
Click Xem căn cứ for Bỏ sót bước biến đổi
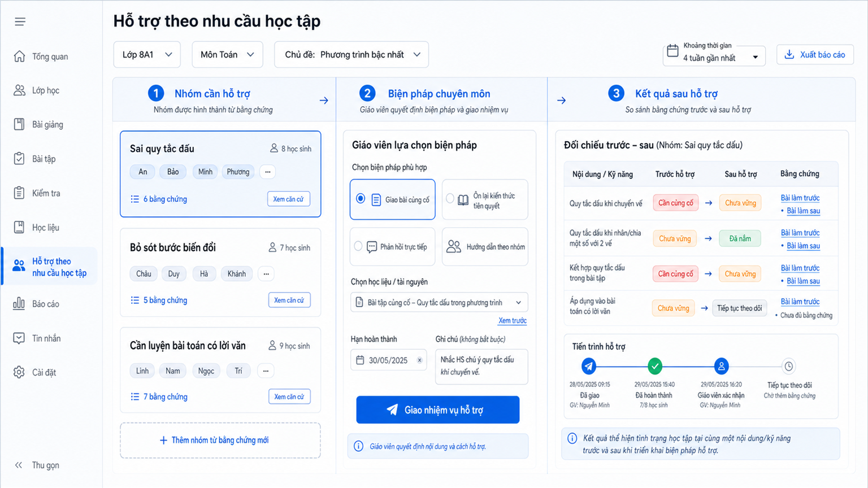coord(289,300)
